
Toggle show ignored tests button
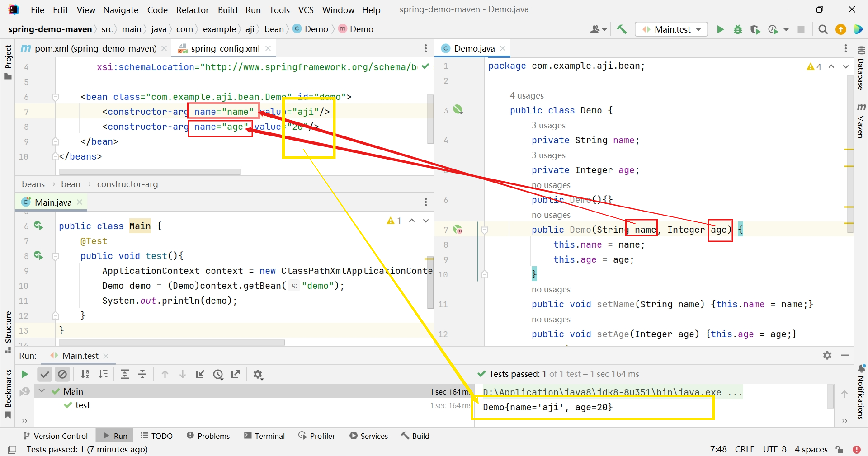tap(62, 374)
